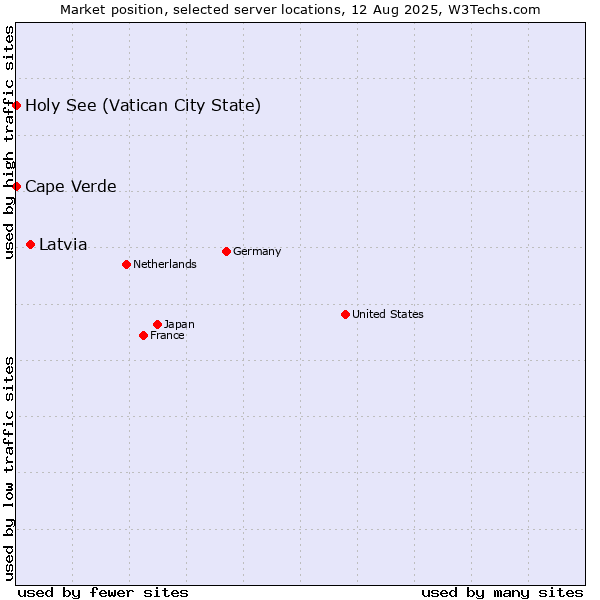
Task: Click the 'Holy See (Vatican City State)' label
Action: (x=143, y=106)
